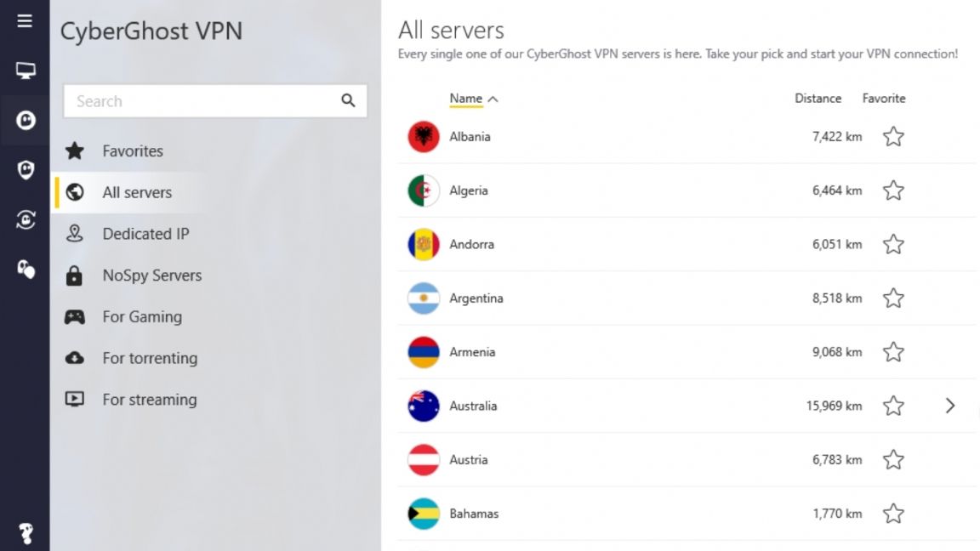
Task: Choose the Australia server name
Action: (x=473, y=406)
